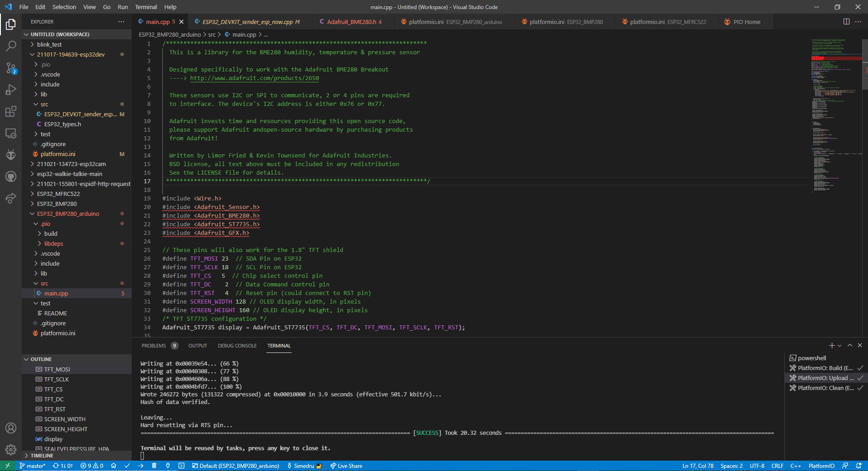Click the feedback icon in status bar
868x471 pixels.
click(x=845, y=466)
